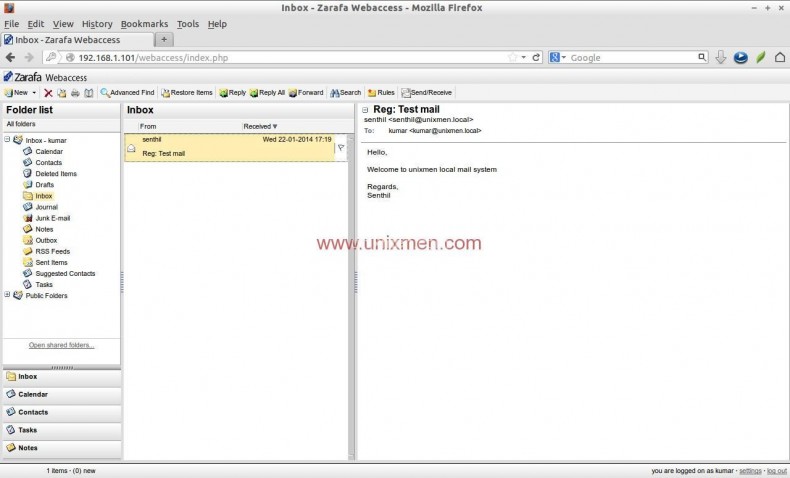Reply to the selected message
The height and width of the screenshot is (478, 790).
[232, 93]
